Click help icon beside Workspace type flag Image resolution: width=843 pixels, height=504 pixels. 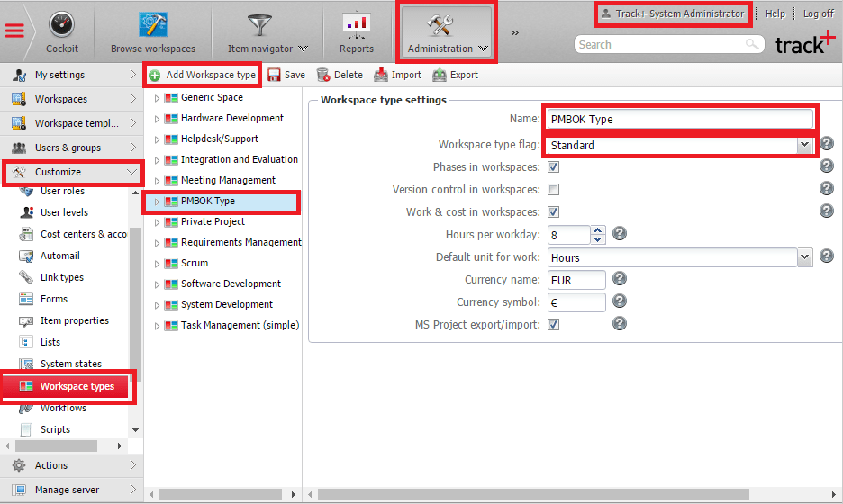click(827, 143)
